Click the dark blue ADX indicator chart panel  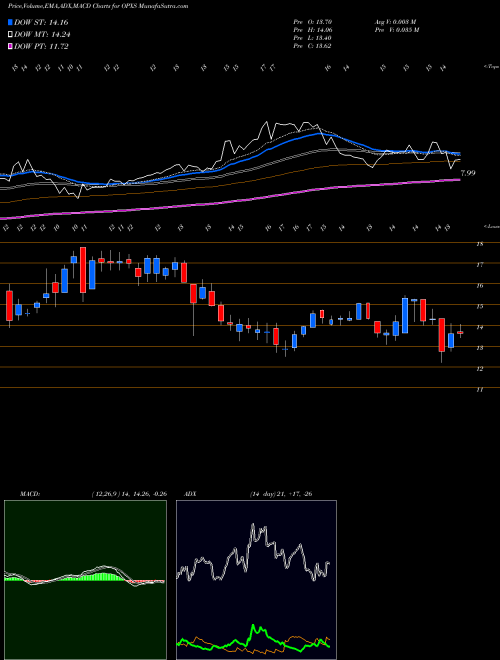(x=256, y=580)
